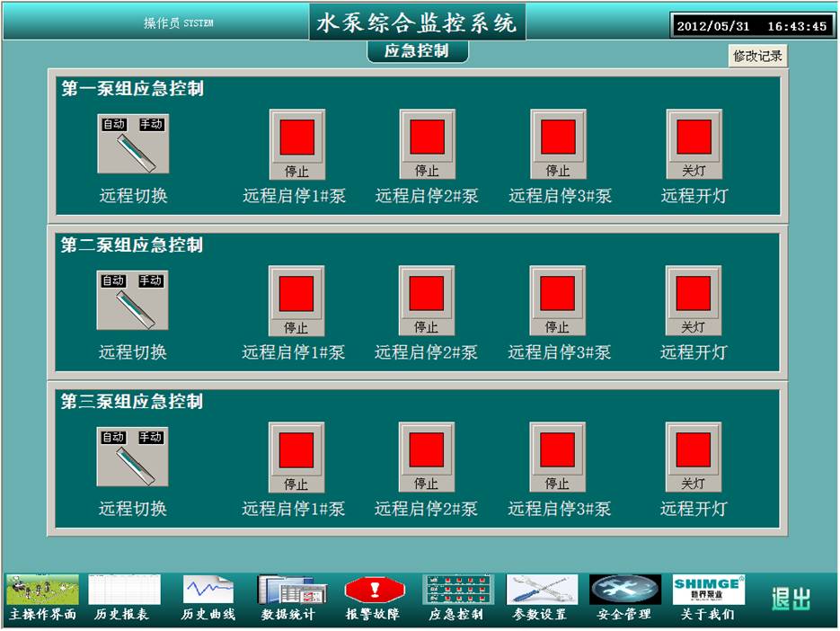Click the 退出 exit button
This screenshot has width=840, height=631.
791,599
